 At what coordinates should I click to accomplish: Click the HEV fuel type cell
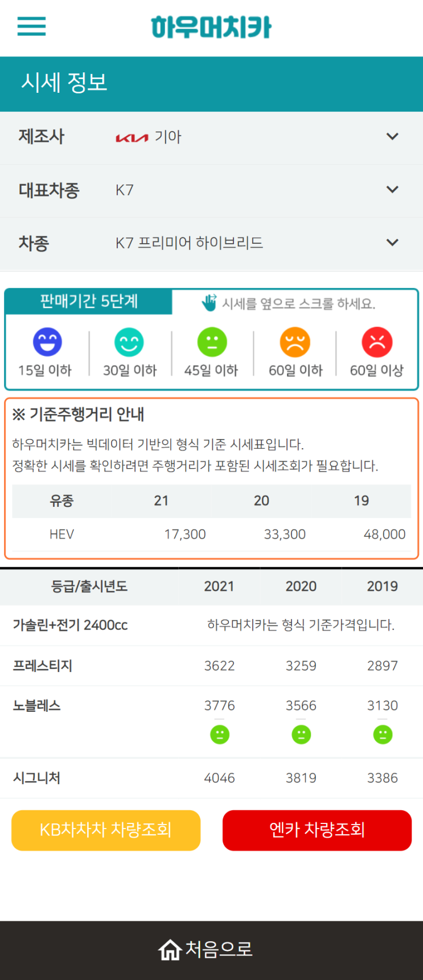point(61,535)
